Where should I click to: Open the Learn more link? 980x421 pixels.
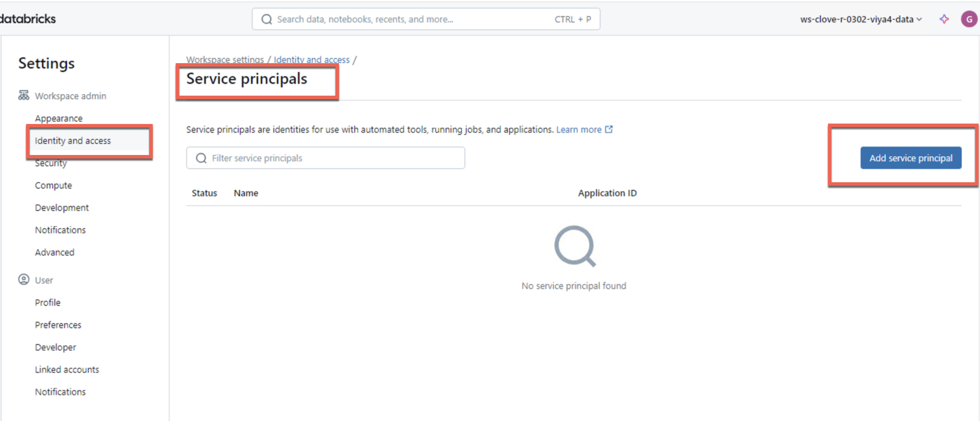tap(579, 130)
